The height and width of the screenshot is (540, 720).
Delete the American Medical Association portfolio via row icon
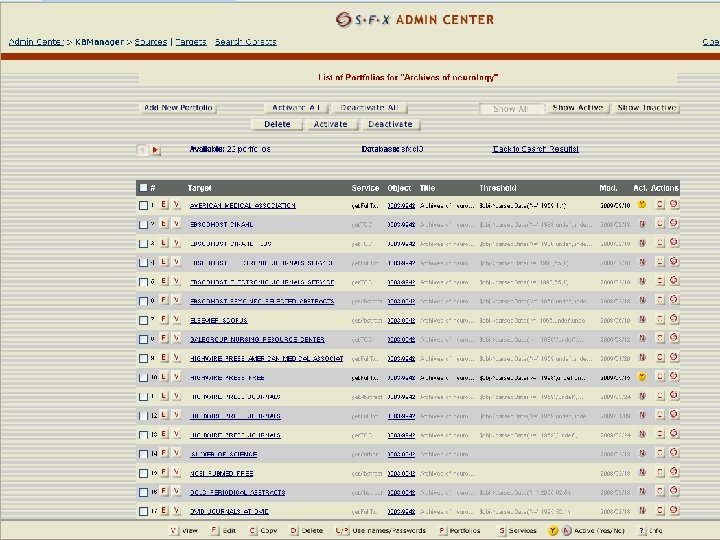coord(674,204)
